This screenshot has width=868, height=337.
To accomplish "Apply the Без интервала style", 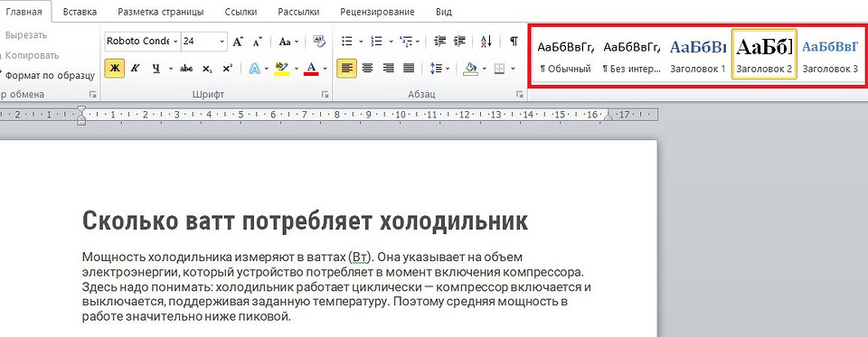I will pyautogui.click(x=632, y=54).
